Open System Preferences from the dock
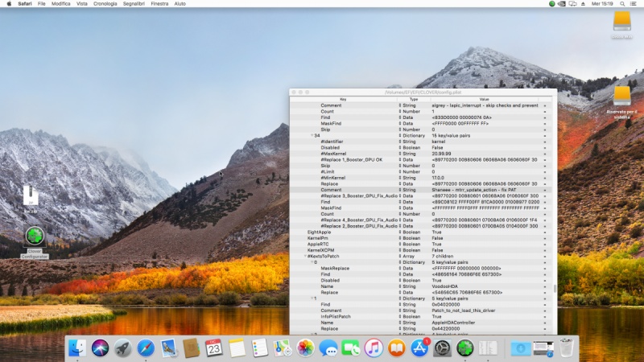The width and height of the screenshot is (644, 362). (x=442, y=348)
